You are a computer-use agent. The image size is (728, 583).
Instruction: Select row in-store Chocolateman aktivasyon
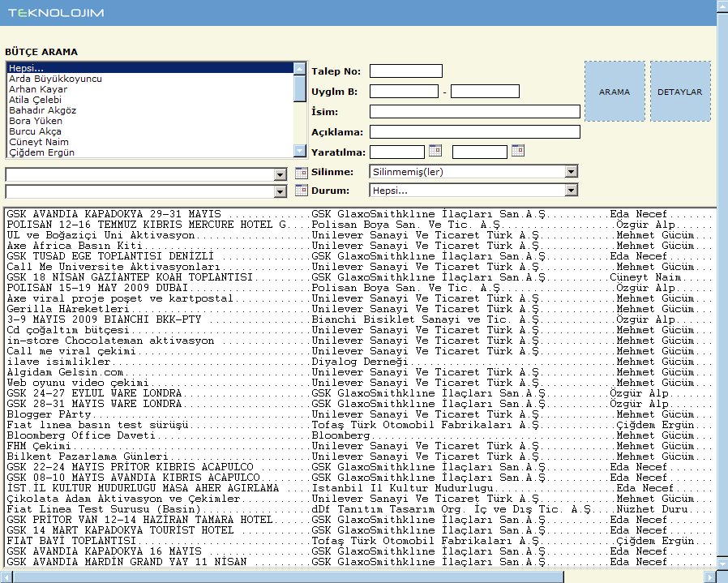pos(360,341)
